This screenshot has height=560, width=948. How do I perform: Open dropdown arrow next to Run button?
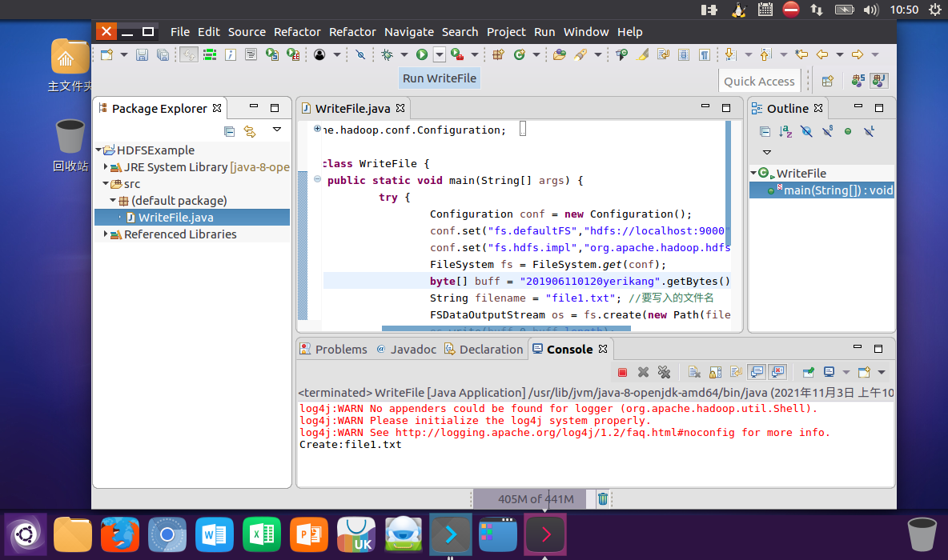(x=439, y=54)
